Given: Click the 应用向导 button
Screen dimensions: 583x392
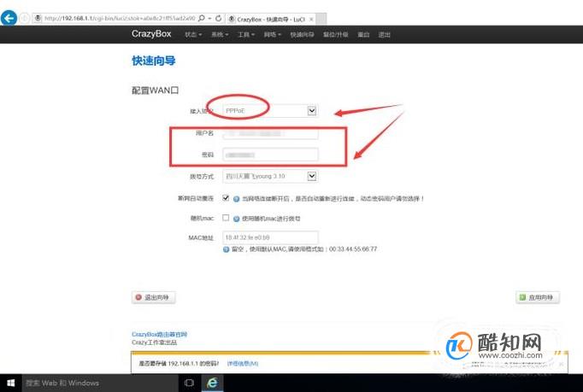Looking at the screenshot, I should [538, 297].
